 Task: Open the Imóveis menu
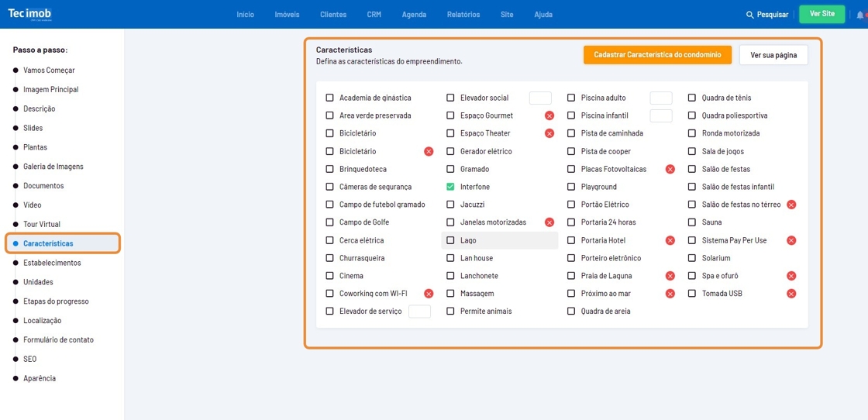tap(287, 15)
